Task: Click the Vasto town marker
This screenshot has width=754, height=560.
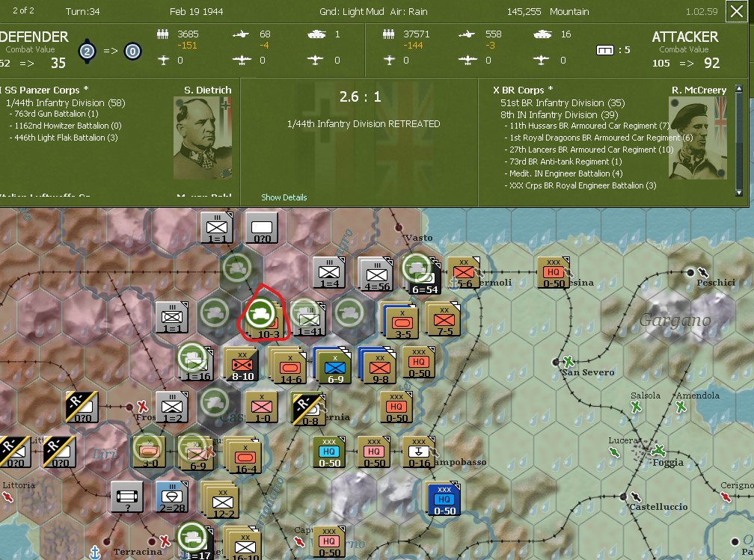Action: pyautogui.click(x=398, y=227)
